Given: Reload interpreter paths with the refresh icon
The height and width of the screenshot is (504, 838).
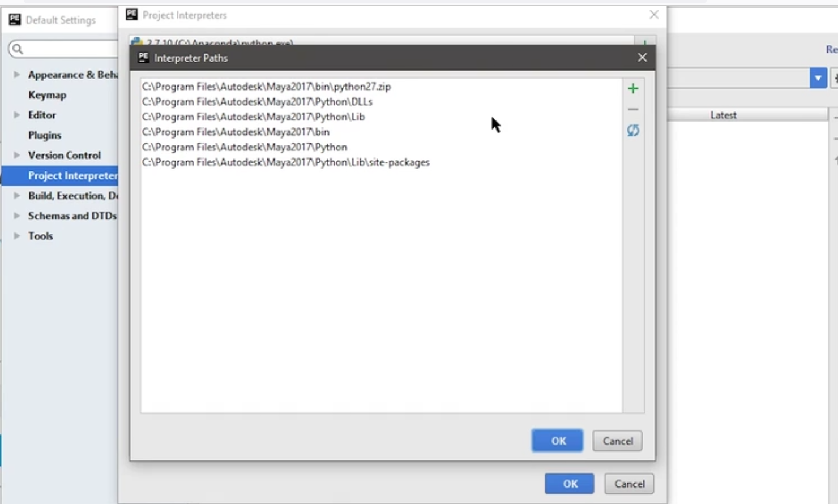Looking at the screenshot, I should pyautogui.click(x=633, y=131).
